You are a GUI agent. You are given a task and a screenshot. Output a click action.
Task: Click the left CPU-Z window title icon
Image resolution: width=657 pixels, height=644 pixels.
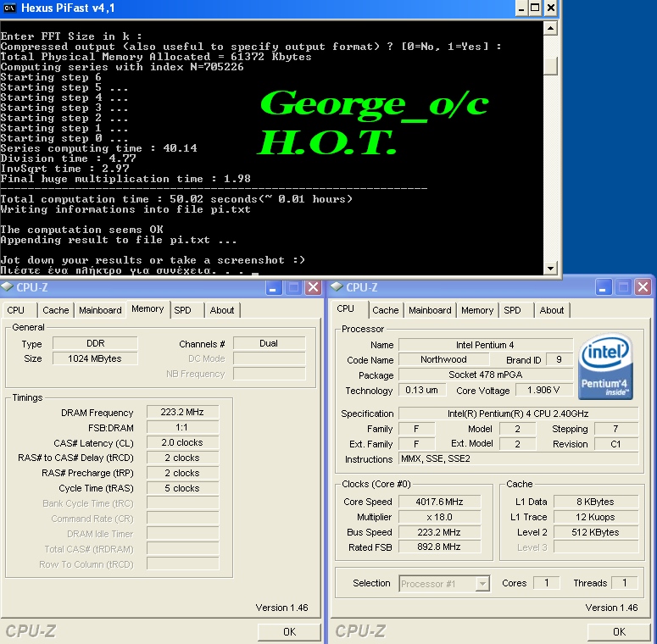tap(7, 287)
